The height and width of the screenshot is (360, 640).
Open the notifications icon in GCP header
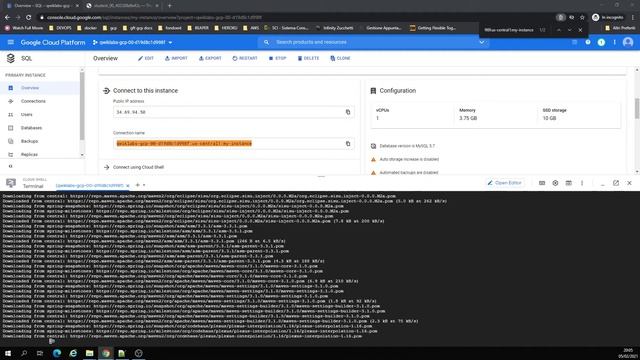click(601, 42)
